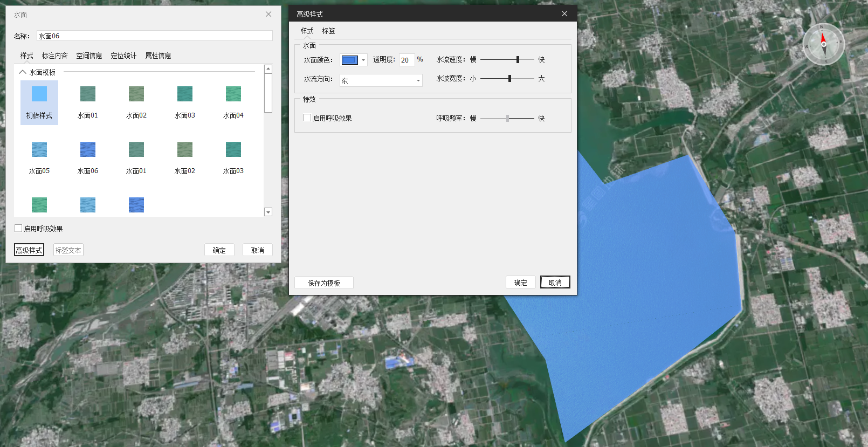
Task: Select the 初始样式 water template
Action: 39,101
